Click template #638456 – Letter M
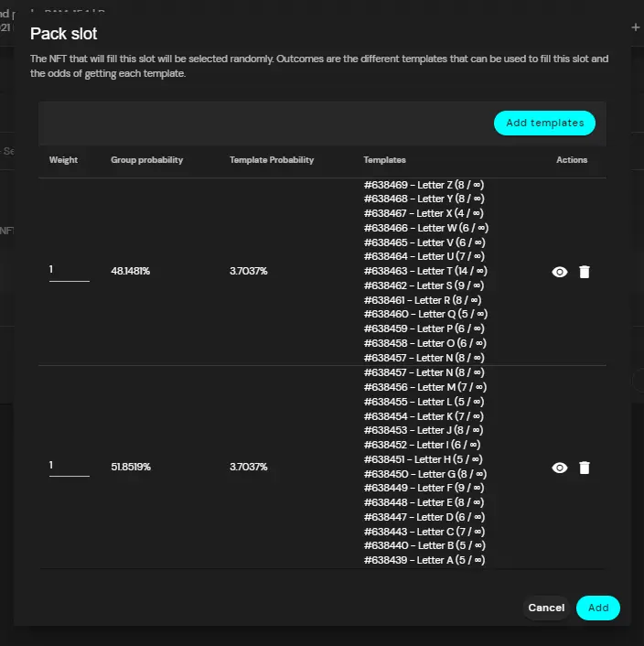Image resolution: width=644 pixels, height=646 pixels. click(x=425, y=387)
